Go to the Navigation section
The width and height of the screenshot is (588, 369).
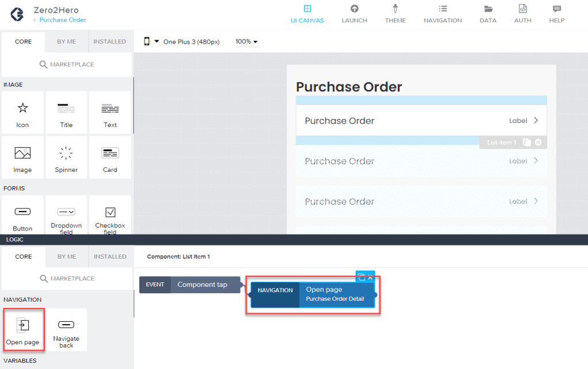coord(443,14)
